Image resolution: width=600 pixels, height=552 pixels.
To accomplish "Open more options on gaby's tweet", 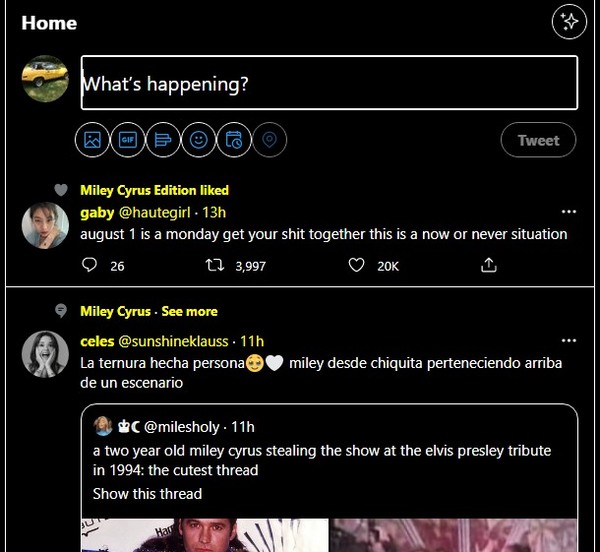I will click(569, 212).
